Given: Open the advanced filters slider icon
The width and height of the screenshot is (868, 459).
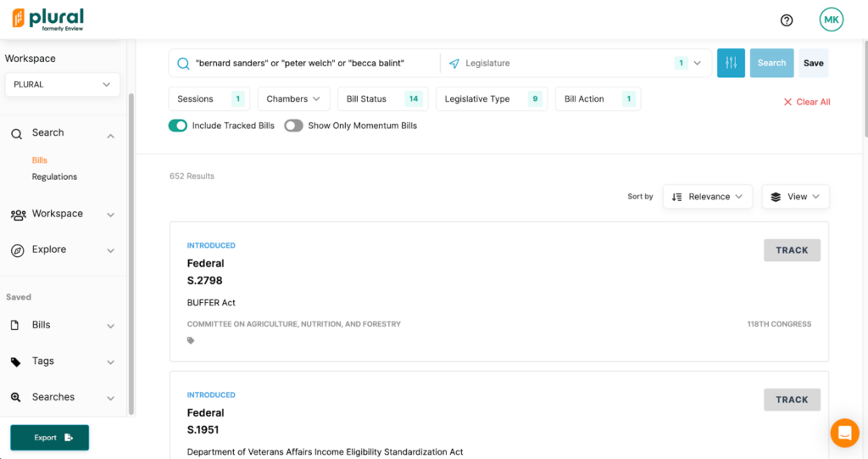Looking at the screenshot, I should tap(731, 63).
